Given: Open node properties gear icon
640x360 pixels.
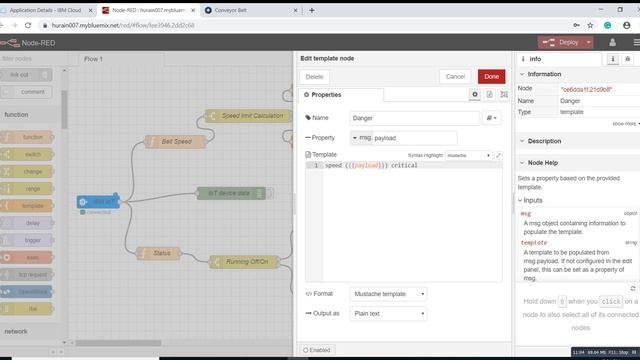Looking at the screenshot, I should (x=475, y=94).
